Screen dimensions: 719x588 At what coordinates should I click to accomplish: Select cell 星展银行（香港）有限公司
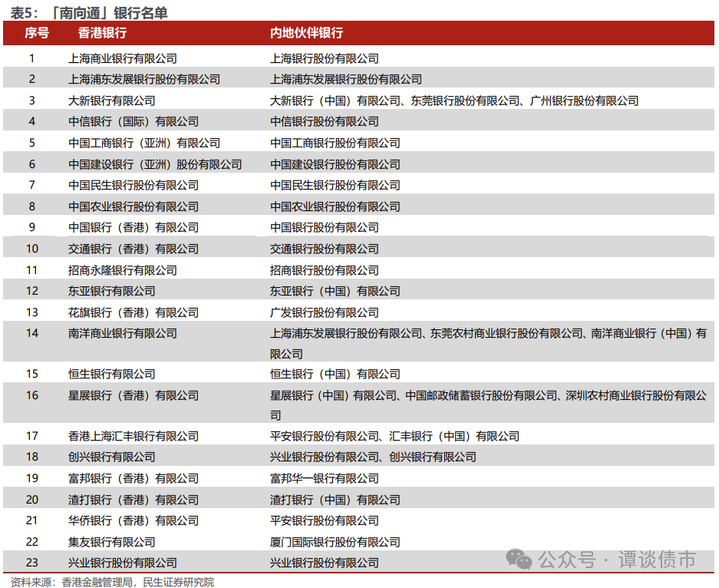click(x=134, y=395)
